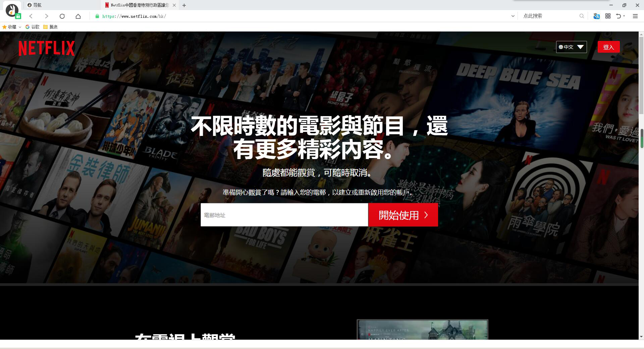Select the Netflix browser tab

139,5
